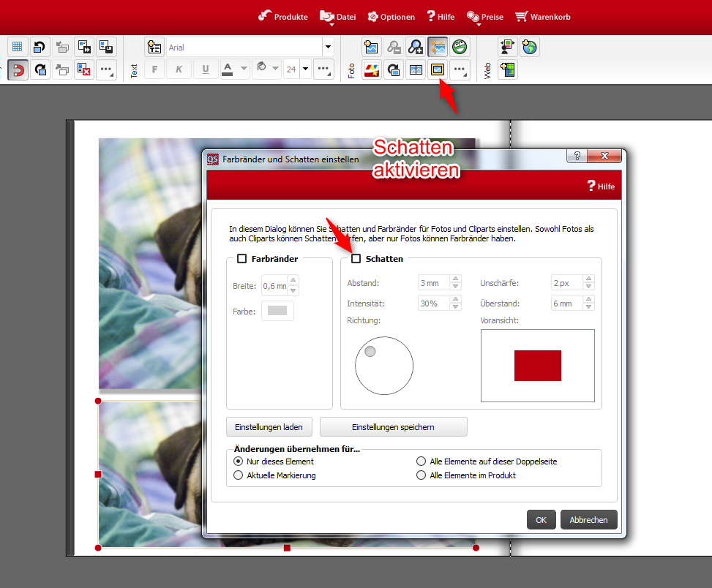This screenshot has height=588, width=712.
Task: Select Alle Elemente im Produkt option
Action: [421, 475]
